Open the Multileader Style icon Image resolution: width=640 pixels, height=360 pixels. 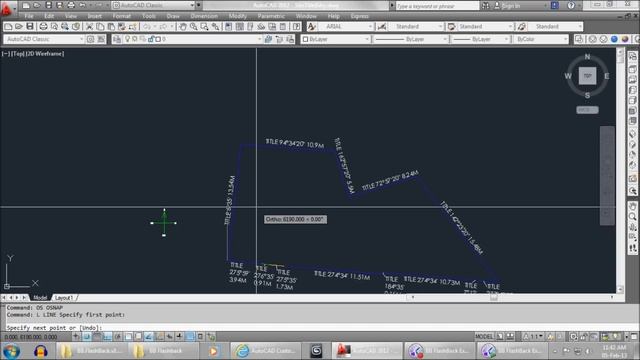click(522, 27)
